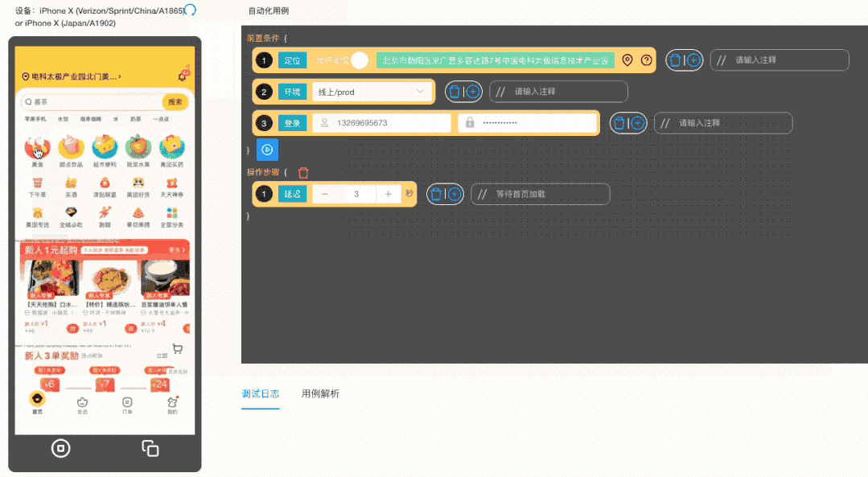Select the 美食 category icon in the app
The image size is (868, 477).
coord(35,149)
